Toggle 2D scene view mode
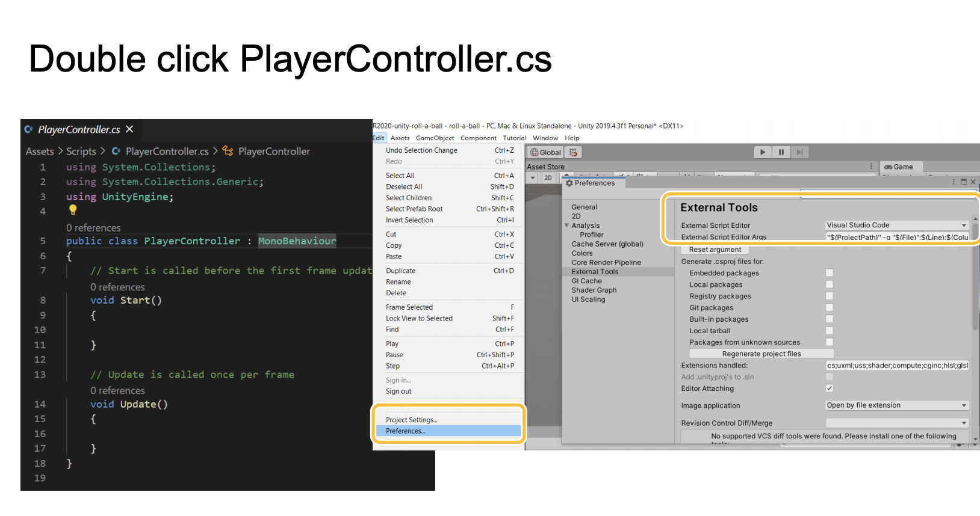 548,178
